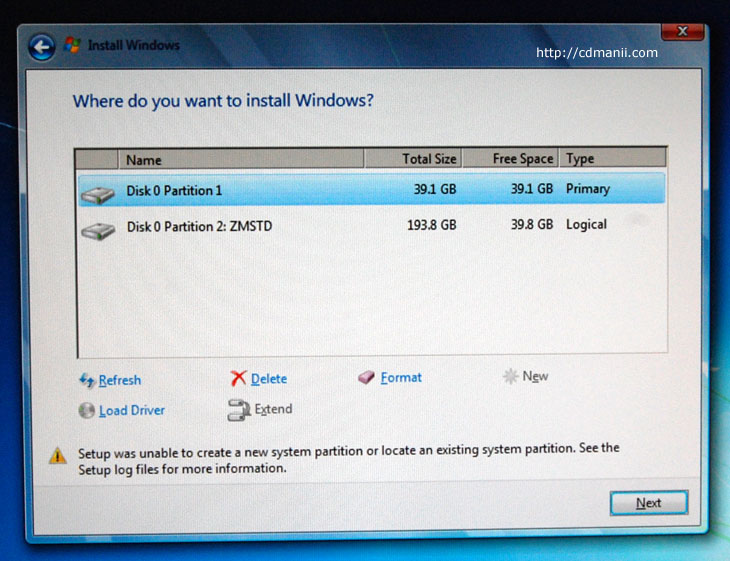Click the drive icon for Disk 0 Partition 1
The image size is (730, 561).
(97, 194)
